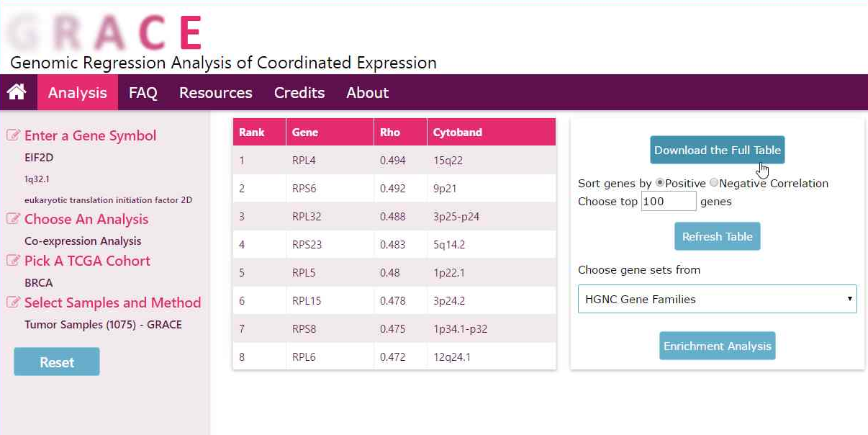Click edit icon beside Pick A TCGA Cohort
This screenshot has width=868, height=435.
(x=13, y=261)
